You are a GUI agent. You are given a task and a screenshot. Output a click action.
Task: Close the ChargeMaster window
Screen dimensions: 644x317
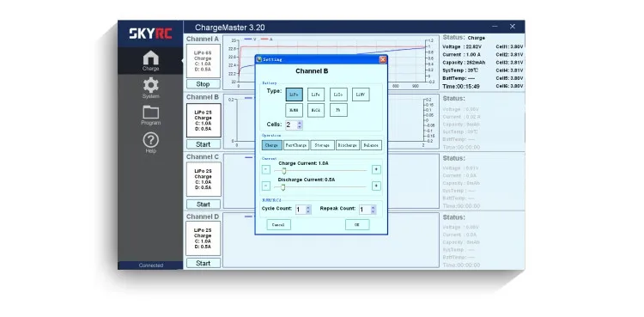pyautogui.click(x=512, y=27)
